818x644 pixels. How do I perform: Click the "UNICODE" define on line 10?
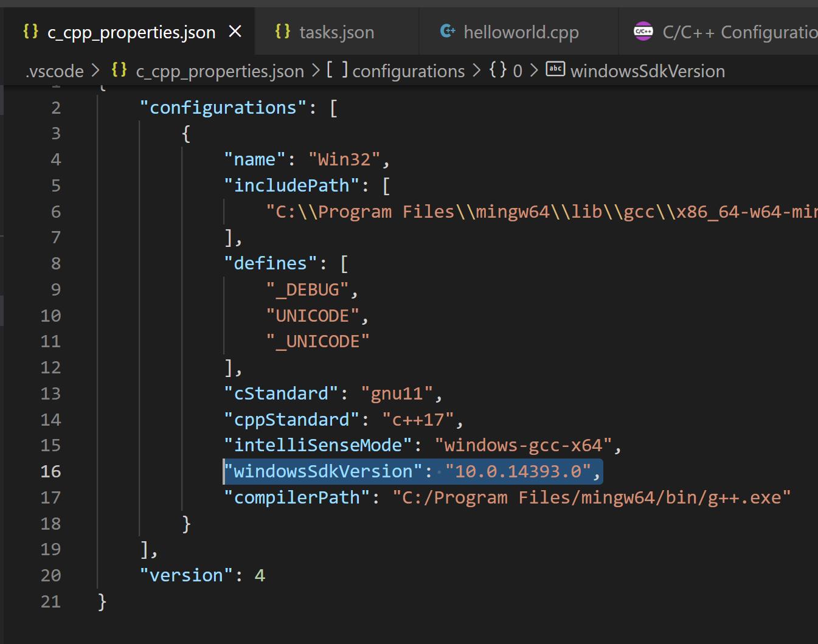(313, 316)
